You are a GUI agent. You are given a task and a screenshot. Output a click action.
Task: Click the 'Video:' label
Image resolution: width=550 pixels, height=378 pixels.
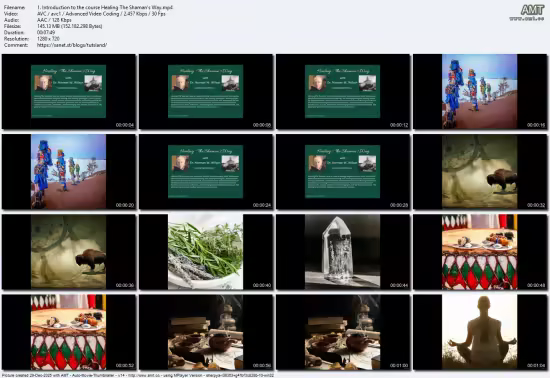10,14
